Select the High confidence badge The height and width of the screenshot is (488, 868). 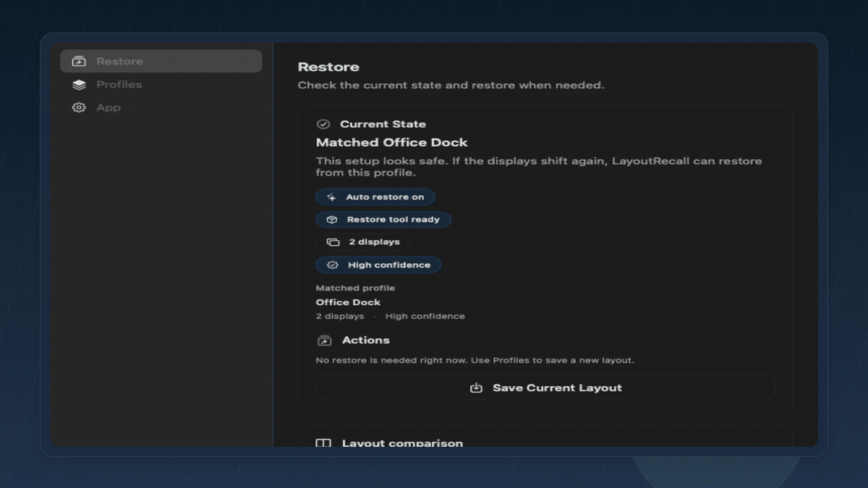pos(378,265)
